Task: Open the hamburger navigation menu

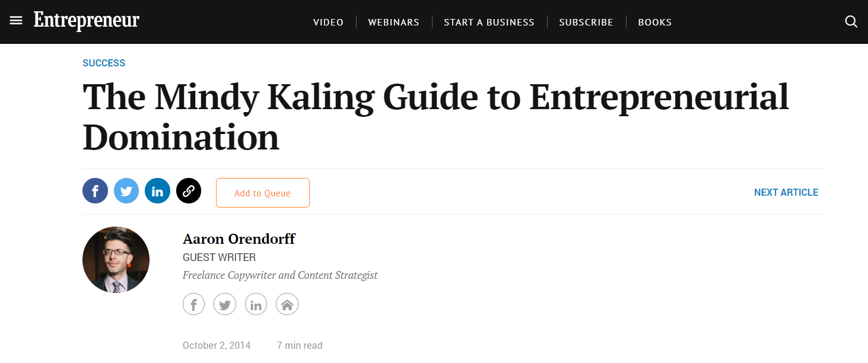Action: coord(16,21)
